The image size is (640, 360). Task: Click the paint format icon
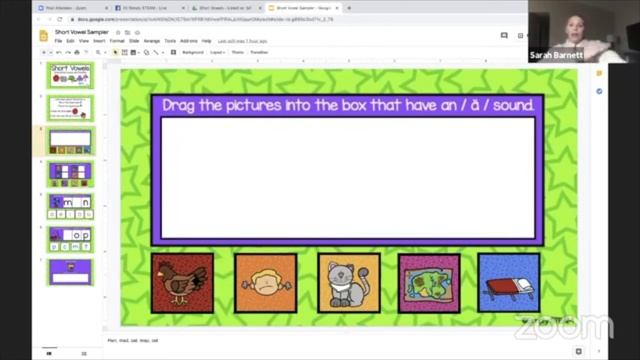86,52
